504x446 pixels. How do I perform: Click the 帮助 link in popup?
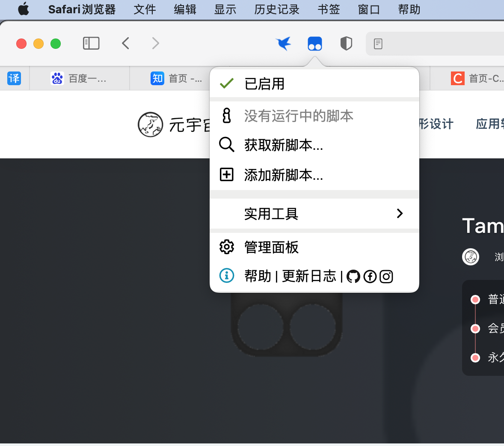[x=258, y=276]
